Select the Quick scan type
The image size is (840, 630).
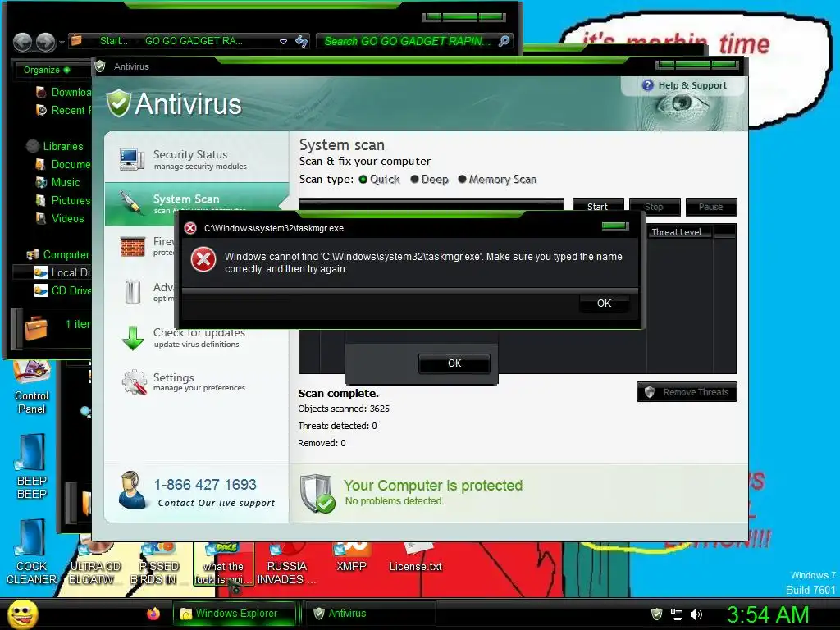pos(379,180)
